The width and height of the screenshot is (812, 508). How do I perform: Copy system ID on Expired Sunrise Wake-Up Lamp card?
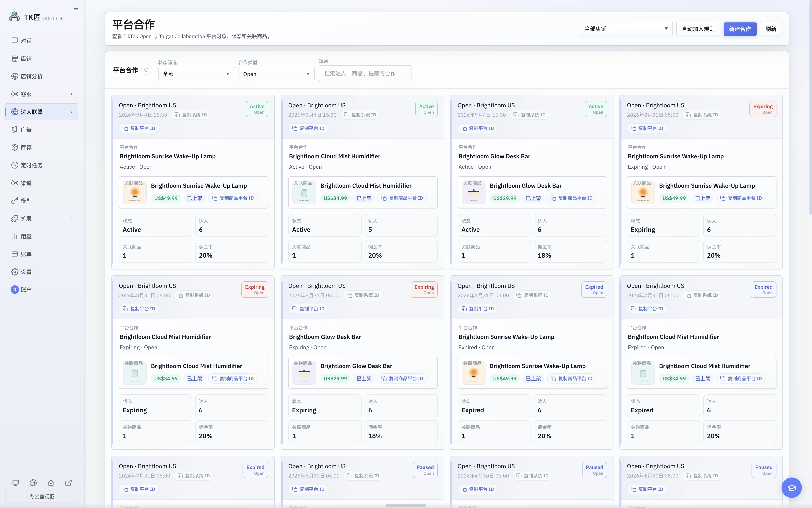pyautogui.click(x=532, y=295)
